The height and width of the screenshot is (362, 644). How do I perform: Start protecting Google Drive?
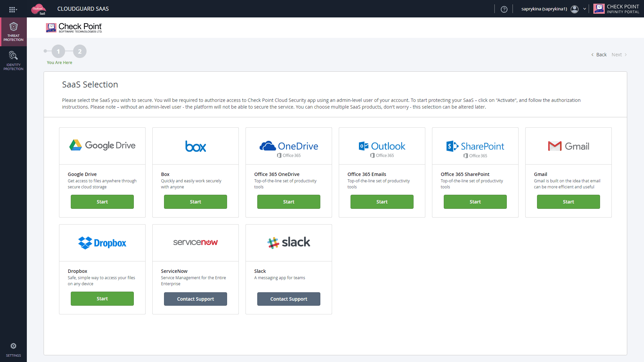tap(102, 202)
